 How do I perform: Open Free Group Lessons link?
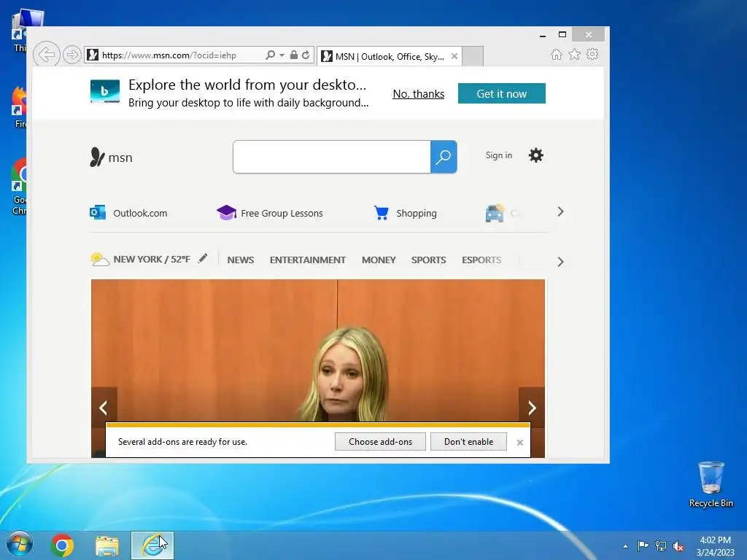coord(270,212)
